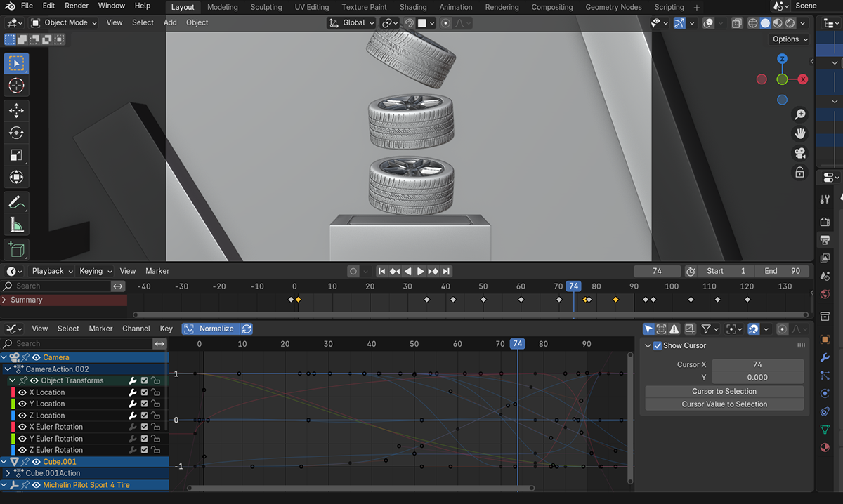The image size is (843, 504).
Task: Uncheck the Show Cursor checkbox
Action: 658,345
